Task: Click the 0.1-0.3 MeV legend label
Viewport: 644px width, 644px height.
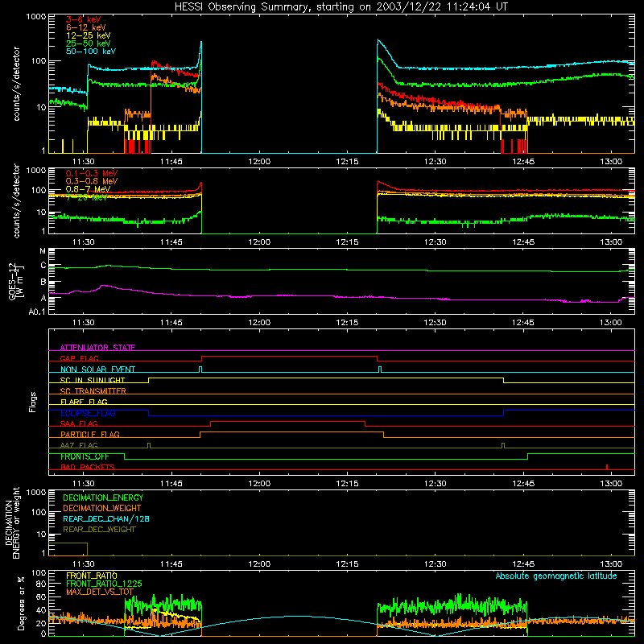Action: point(92,173)
